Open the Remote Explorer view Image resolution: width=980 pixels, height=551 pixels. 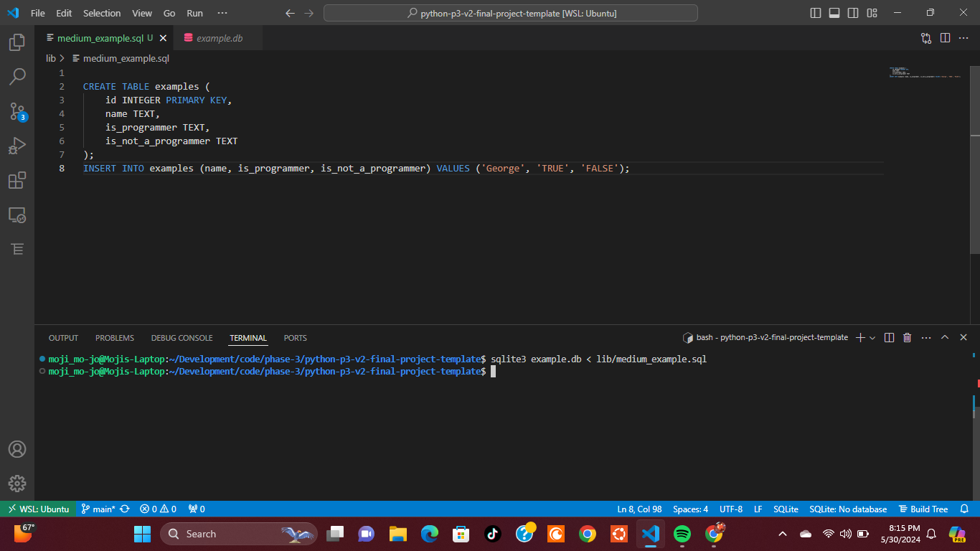17,215
